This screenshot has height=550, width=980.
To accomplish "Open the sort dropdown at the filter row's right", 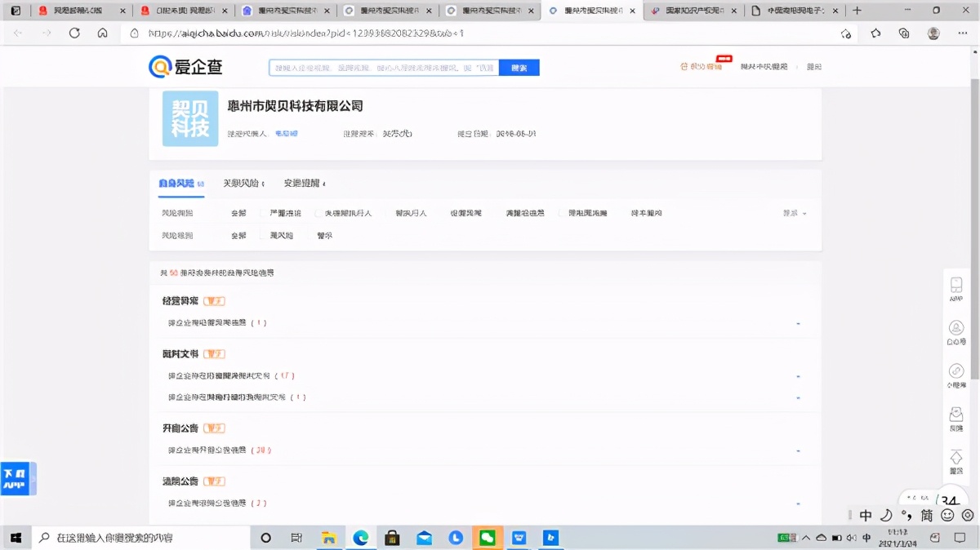I will (791, 212).
